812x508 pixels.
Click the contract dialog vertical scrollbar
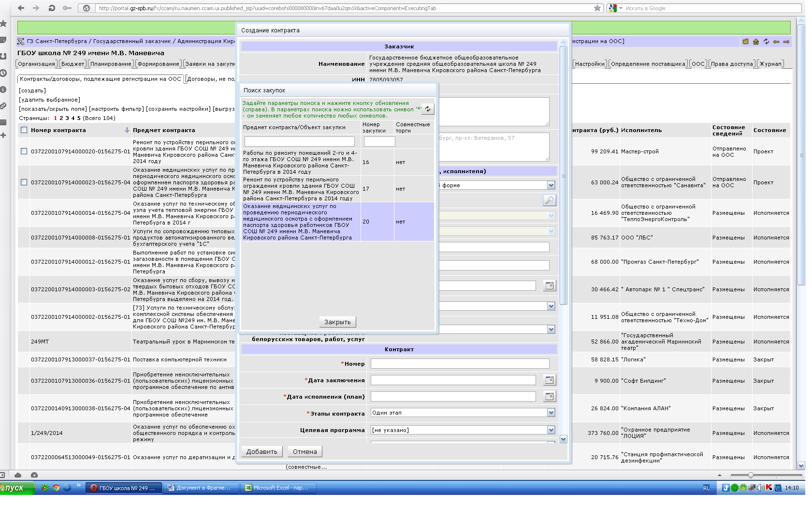tap(563, 175)
